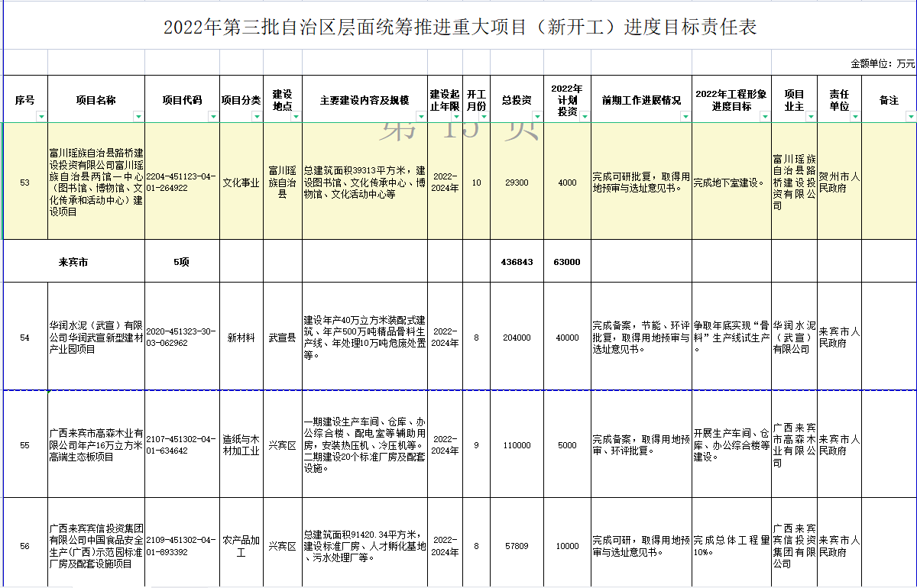
Task: Select the title cell of the table
Action: click(x=460, y=28)
